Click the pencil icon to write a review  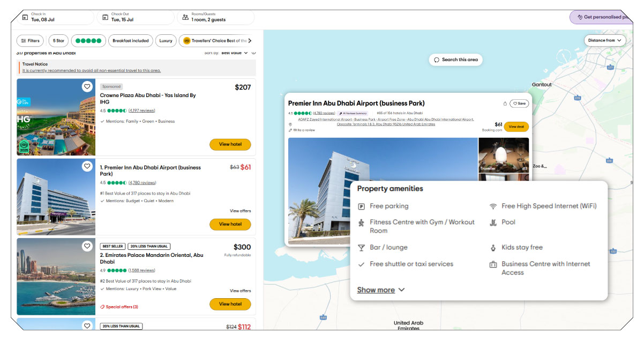click(x=290, y=129)
